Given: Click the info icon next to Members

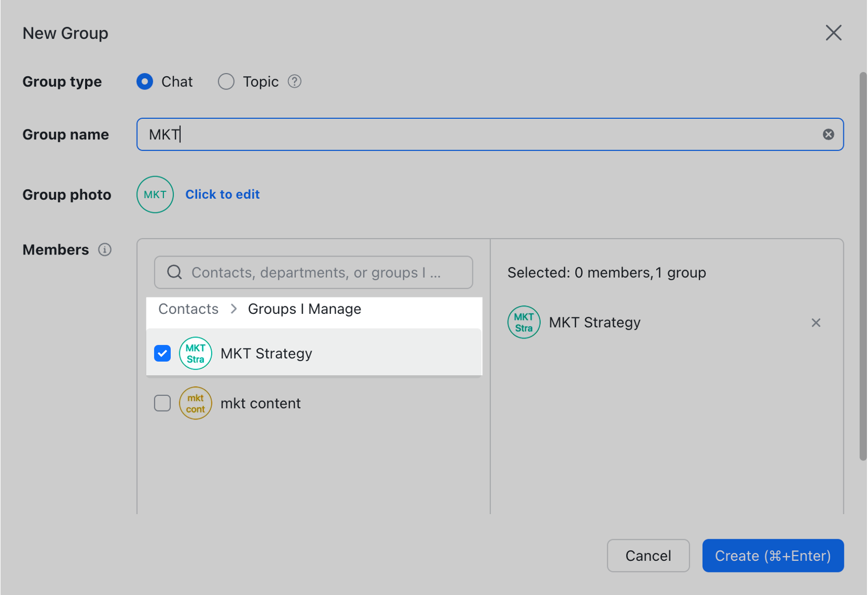Looking at the screenshot, I should click(x=105, y=250).
